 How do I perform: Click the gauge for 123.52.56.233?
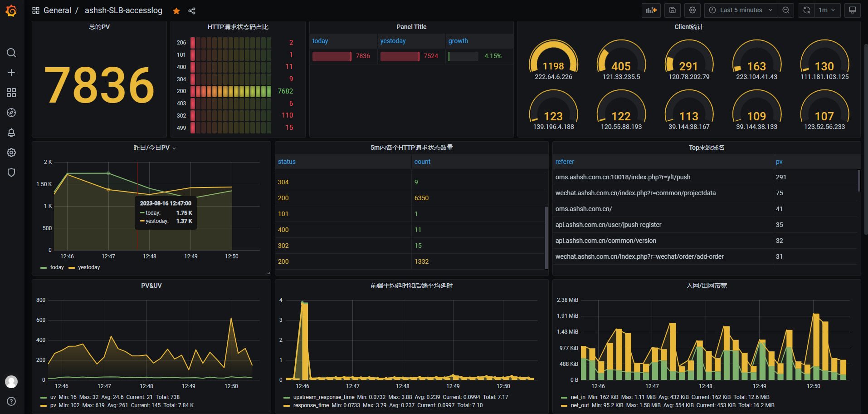[824, 110]
